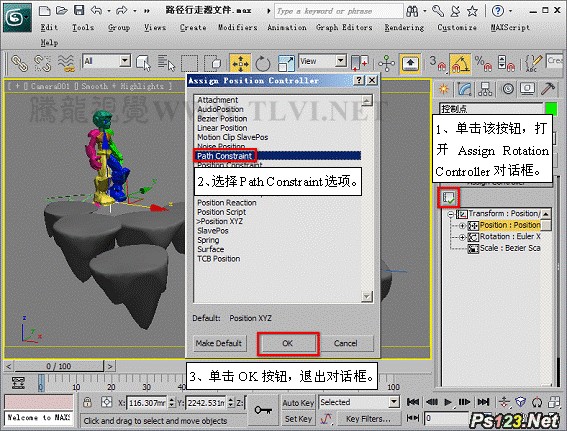
Task: Click the dialog help question mark button
Action: (x=358, y=80)
